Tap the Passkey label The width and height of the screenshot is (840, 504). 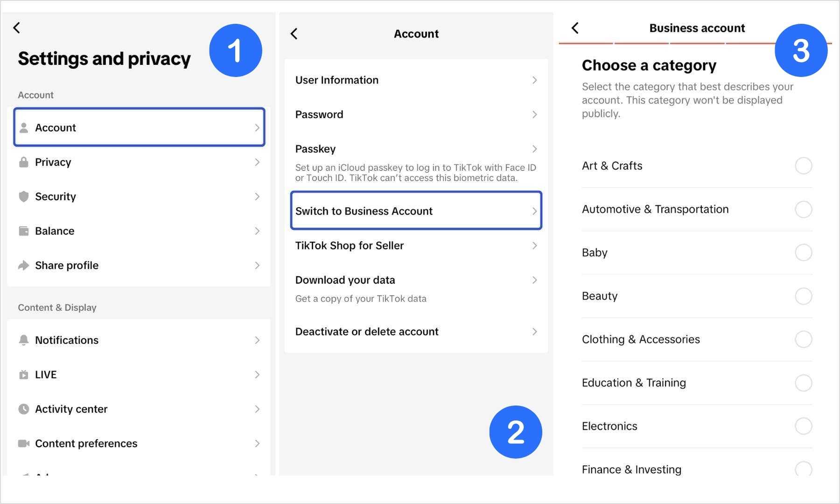pos(315,149)
